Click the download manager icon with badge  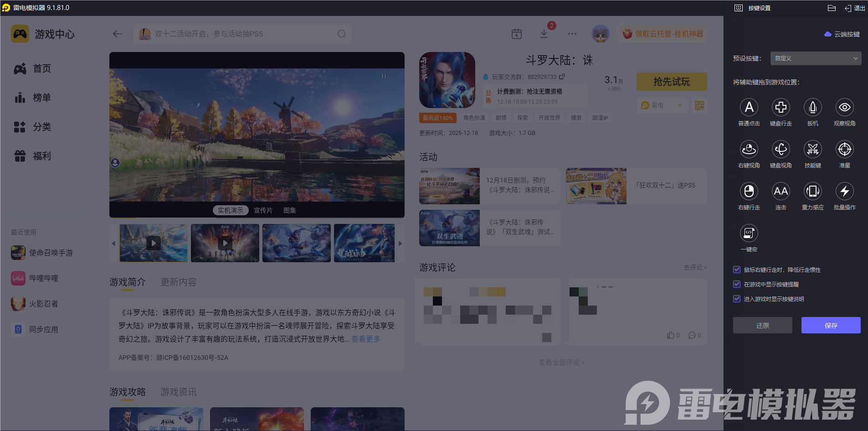(544, 34)
